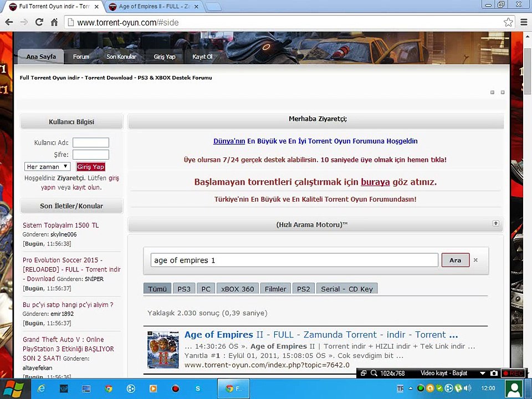Show hidden tray icons arrow

pyautogui.click(x=411, y=388)
